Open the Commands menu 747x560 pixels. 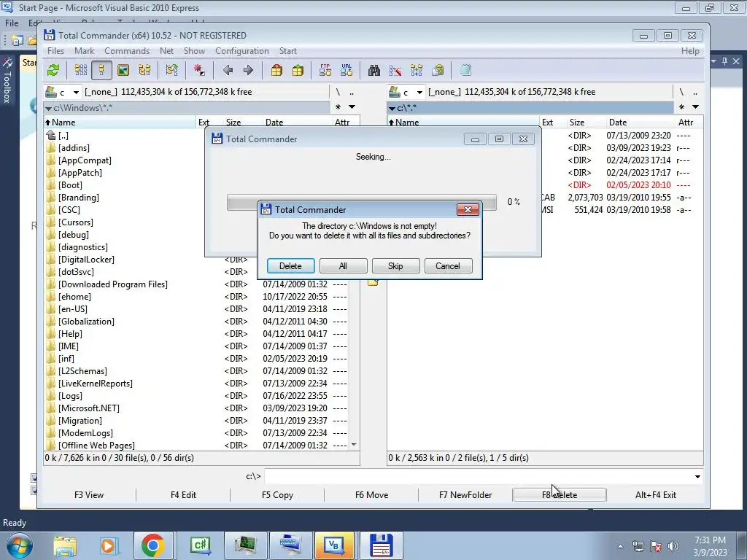[127, 51]
